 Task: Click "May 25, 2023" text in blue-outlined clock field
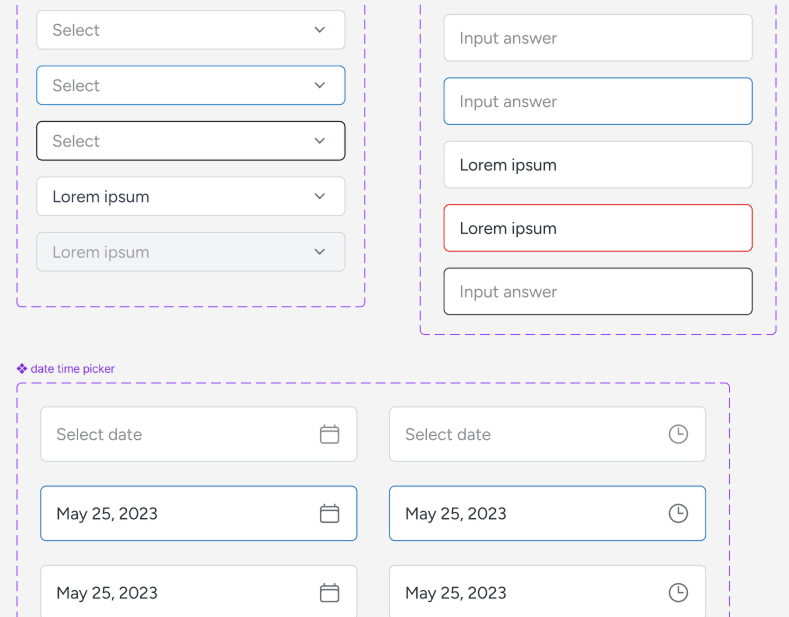tap(456, 513)
